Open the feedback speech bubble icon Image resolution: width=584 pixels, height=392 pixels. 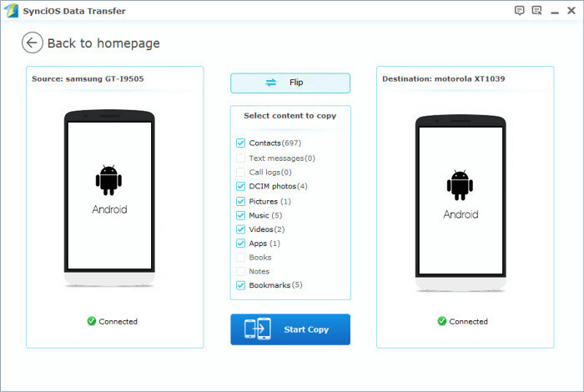(x=519, y=10)
